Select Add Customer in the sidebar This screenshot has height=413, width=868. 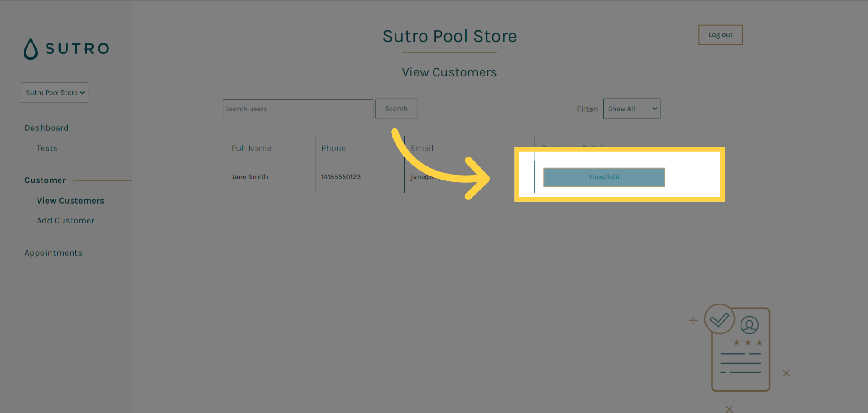(x=66, y=220)
